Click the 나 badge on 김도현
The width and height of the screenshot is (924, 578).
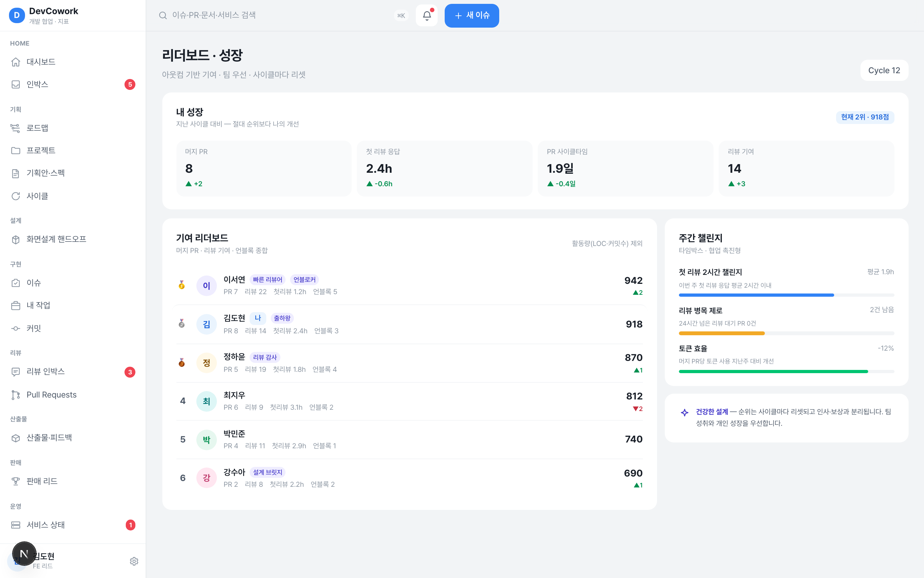click(258, 318)
